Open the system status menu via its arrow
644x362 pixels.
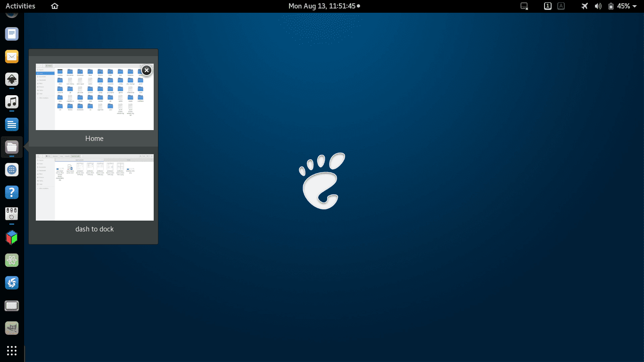pyautogui.click(x=635, y=6)
